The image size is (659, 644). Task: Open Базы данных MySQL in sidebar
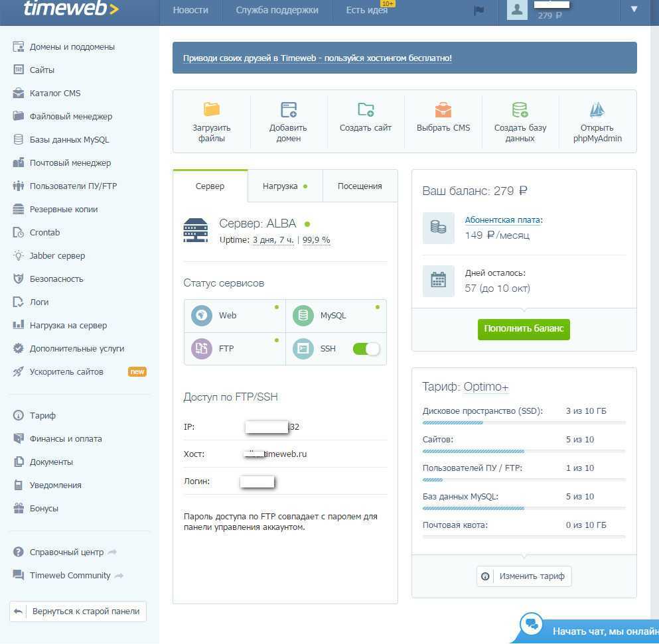click(61, 139)
